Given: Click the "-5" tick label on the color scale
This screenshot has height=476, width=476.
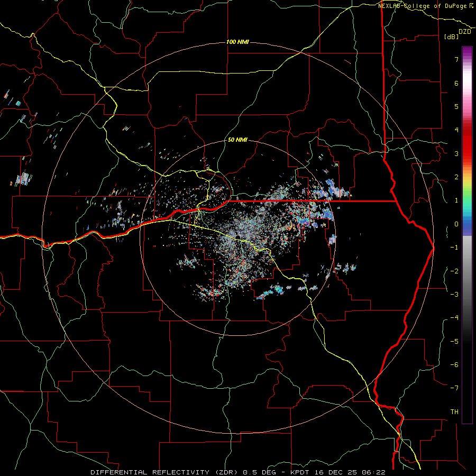Looking at the screenshot, I should pyautogui.click(x=454, y=342).
